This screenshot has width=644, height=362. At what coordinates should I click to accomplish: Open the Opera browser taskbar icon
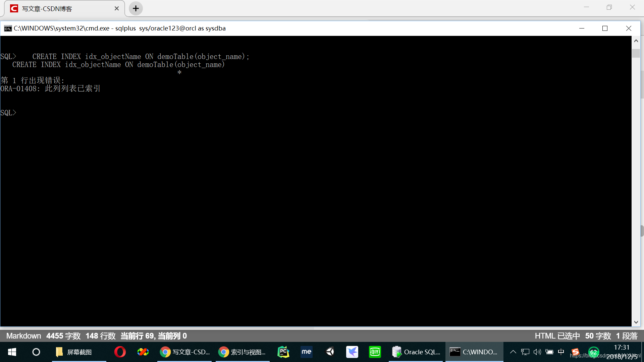(x=120, y=352)
